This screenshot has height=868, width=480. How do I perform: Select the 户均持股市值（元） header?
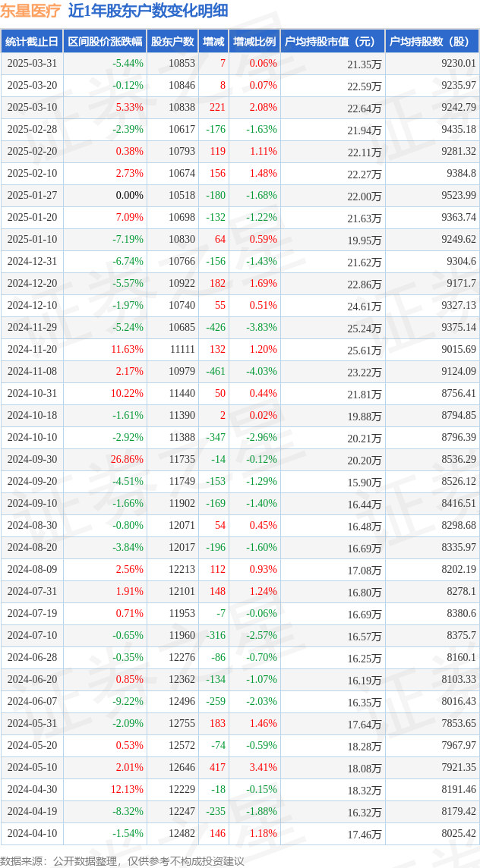pyautogui.click(x=332, y=42)
